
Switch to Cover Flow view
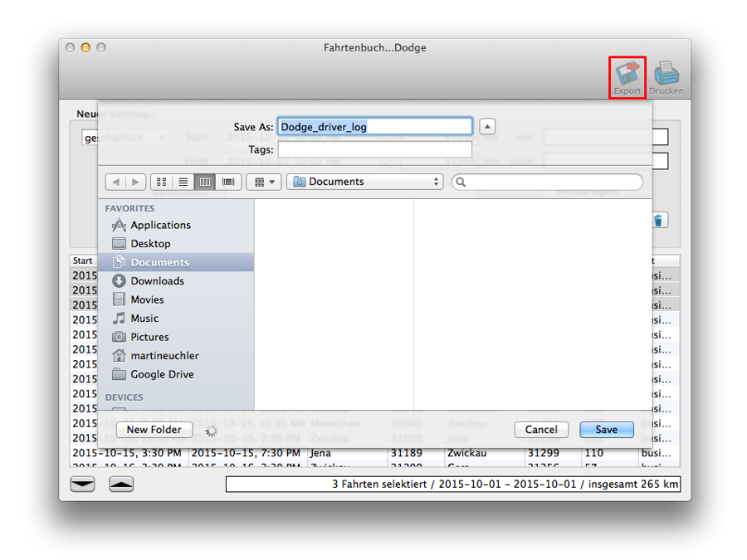pyautogui.click(x=227, y=182)
